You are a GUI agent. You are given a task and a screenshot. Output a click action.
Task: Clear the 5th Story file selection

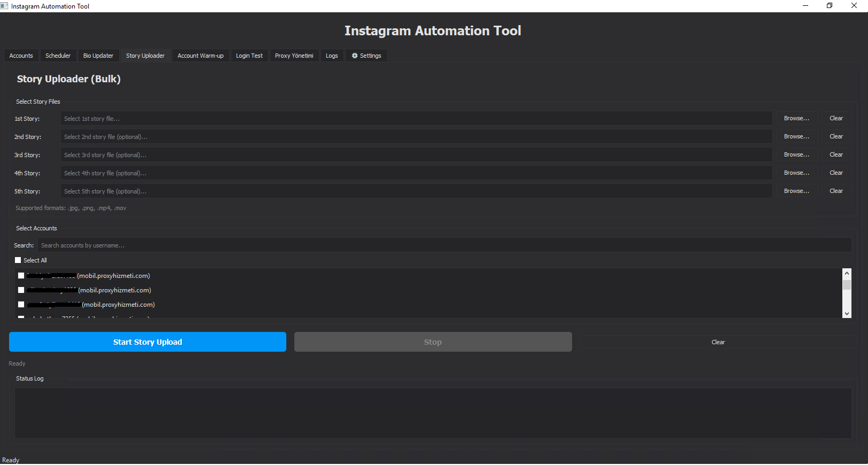tap(836, 191)
